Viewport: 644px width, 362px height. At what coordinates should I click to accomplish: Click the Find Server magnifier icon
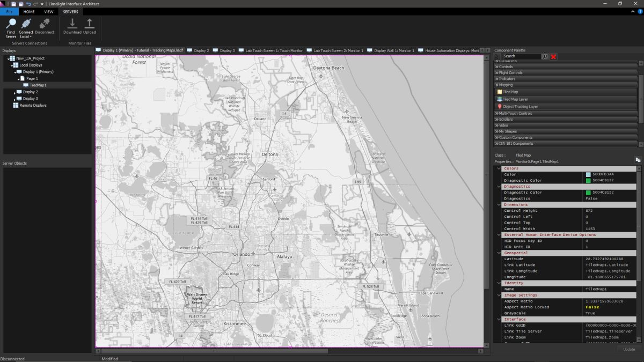[x=11, y=24]
